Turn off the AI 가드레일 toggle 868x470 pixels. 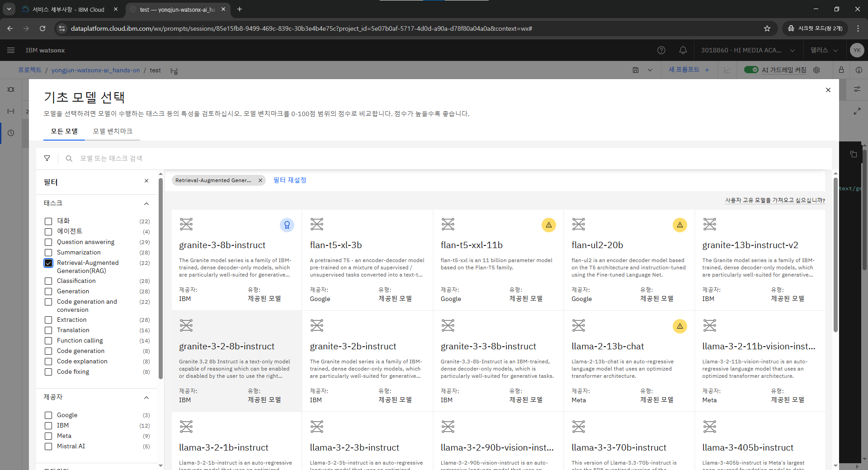click(x=751, y=70)
